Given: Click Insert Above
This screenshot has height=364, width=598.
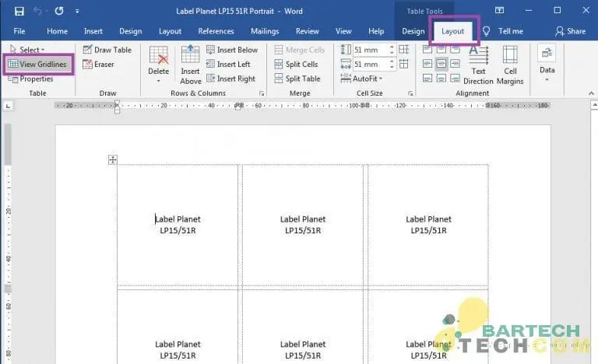Looking at the screenshot, I should (x=190, y=65).
